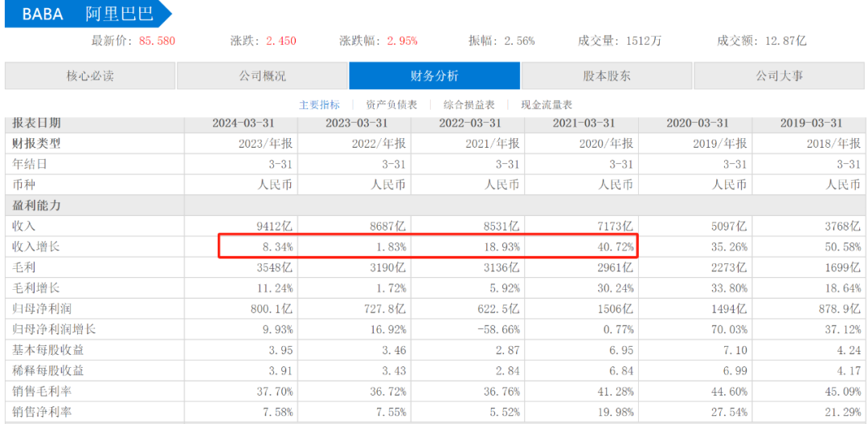The image size is (868, 424).
Task: Click latest price value 85.580
Action: 158,41
